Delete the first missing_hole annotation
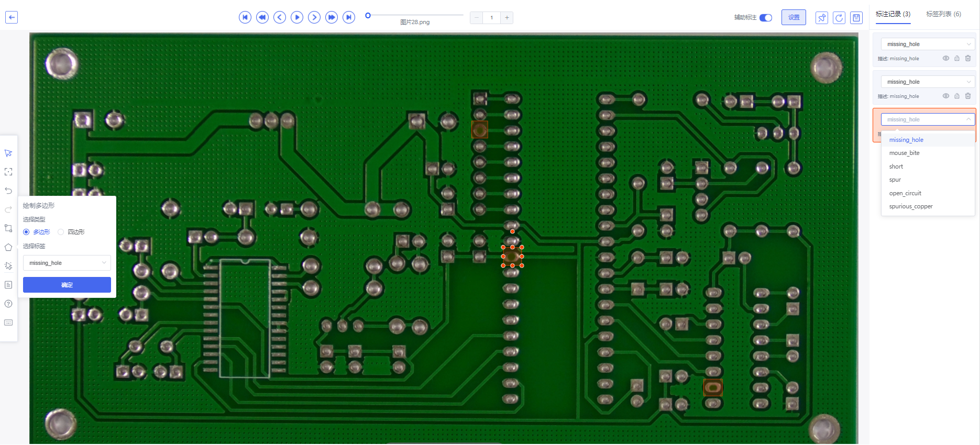Viewport: 980px width, 445px height. point(968,59)
